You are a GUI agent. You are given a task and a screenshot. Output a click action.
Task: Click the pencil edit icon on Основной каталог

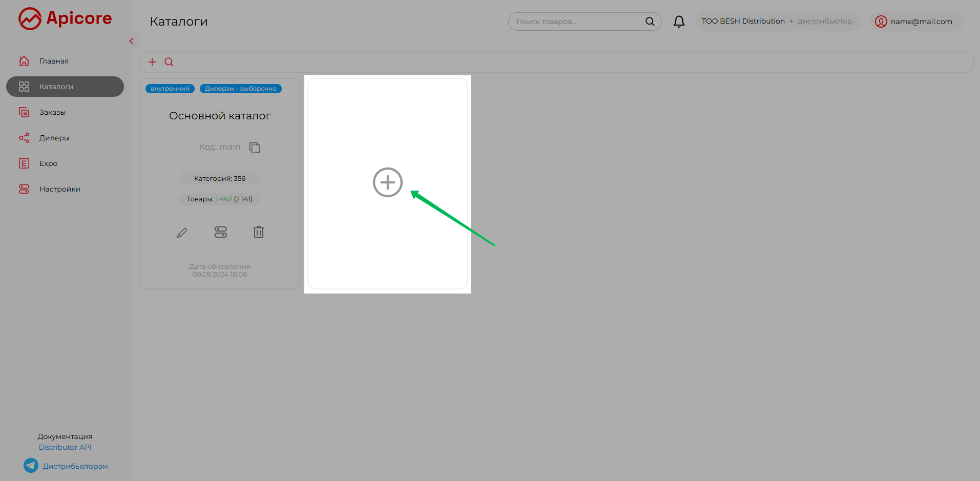pos(182,233)
